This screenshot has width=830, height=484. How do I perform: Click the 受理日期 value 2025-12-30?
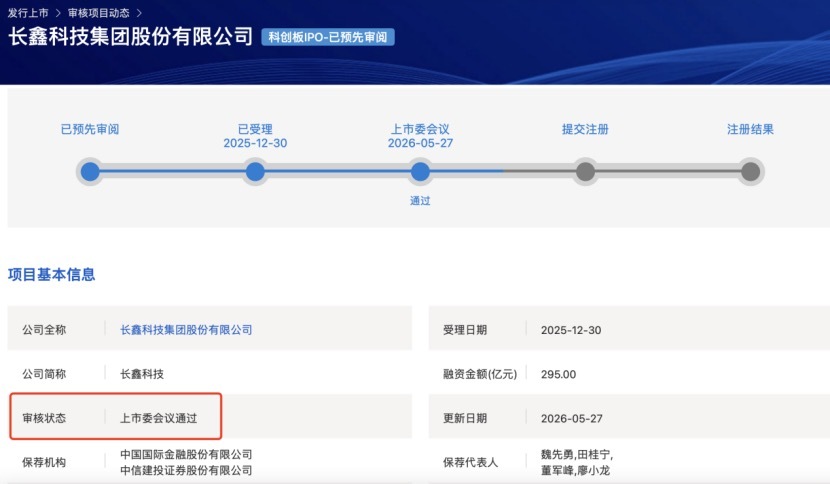click(x=571, y=330)
